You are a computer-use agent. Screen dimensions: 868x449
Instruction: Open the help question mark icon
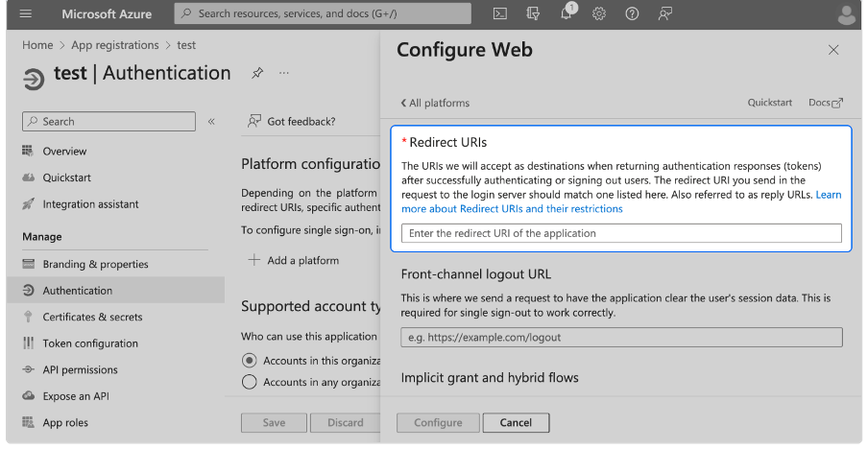click(x=632, y=13)
